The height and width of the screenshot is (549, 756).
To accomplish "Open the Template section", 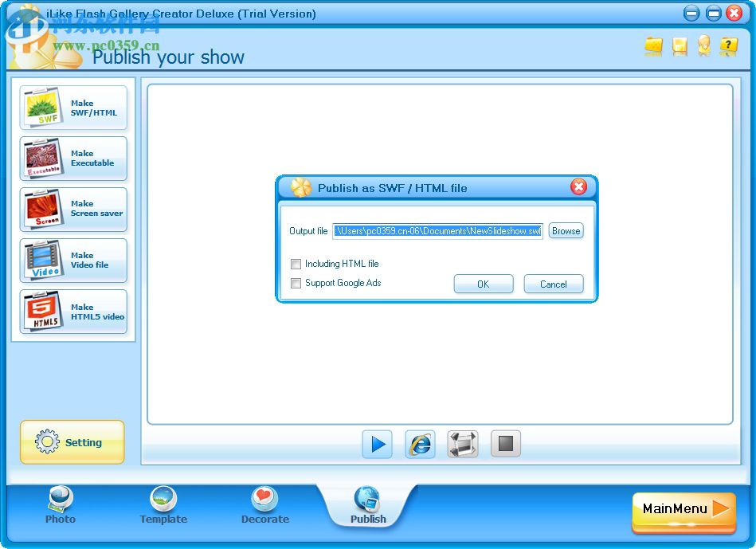I will [x=163, y=506].
